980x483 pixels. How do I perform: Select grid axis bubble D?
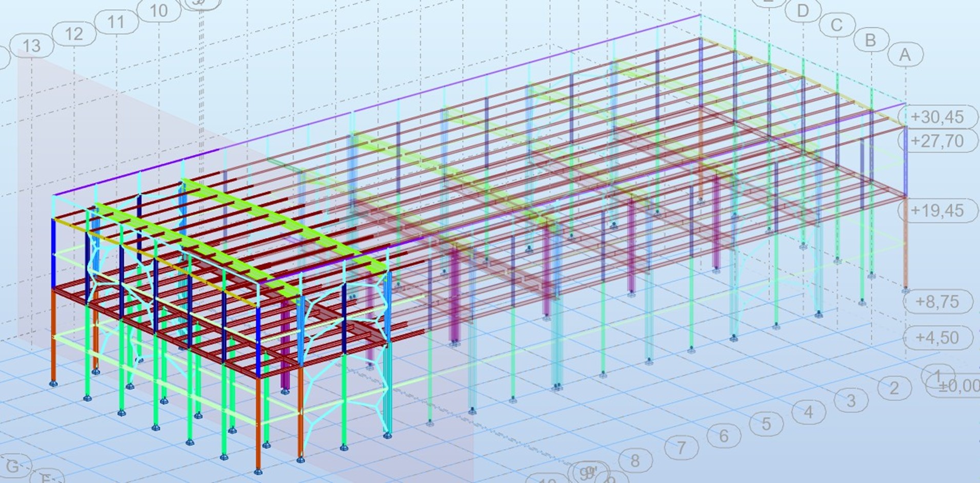click(x=803, y=11)
